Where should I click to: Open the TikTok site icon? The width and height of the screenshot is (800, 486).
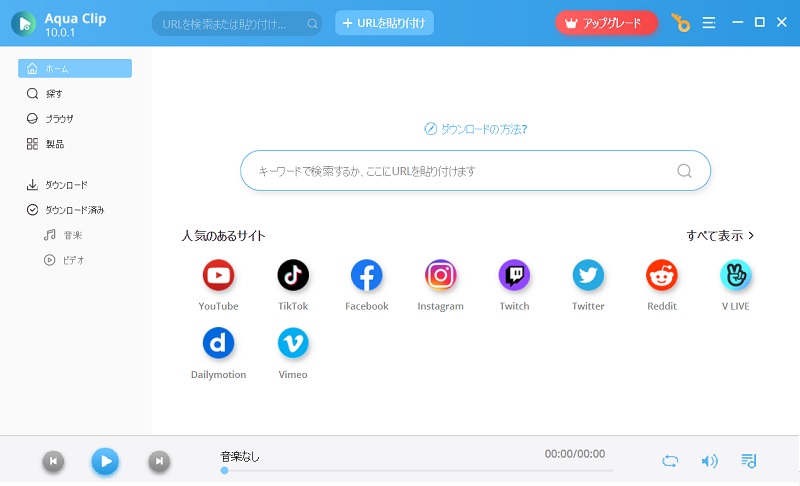[293, 275]
